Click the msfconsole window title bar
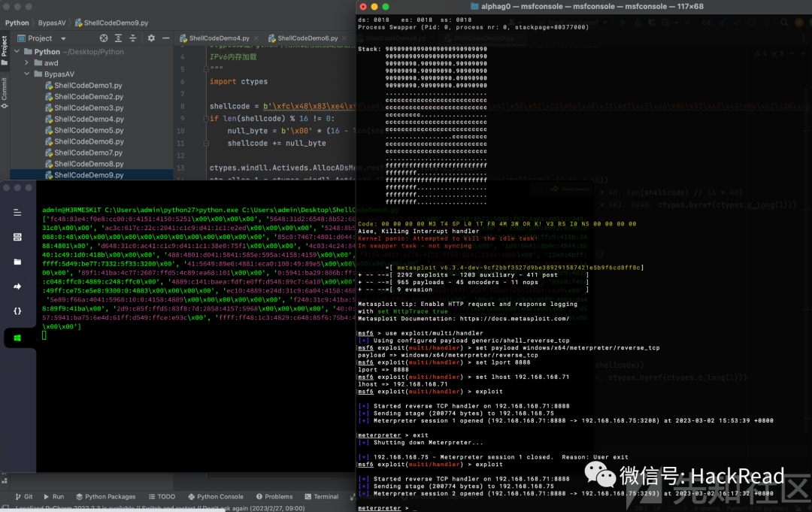This screenshot has width=812, height=512. (x=584, y=7)
